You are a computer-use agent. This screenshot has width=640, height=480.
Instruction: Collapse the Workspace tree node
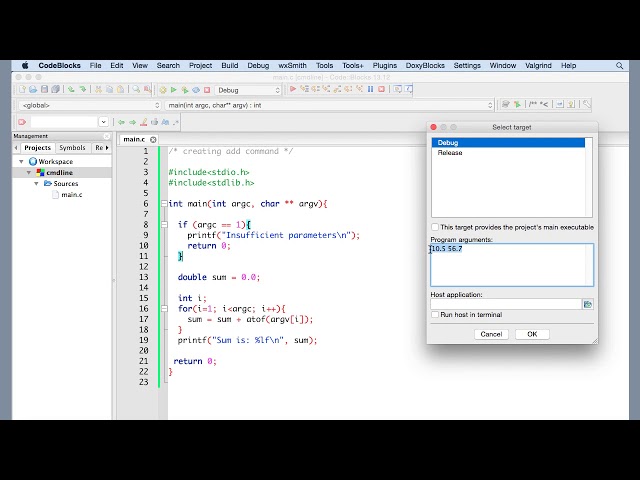coord(21,162)
